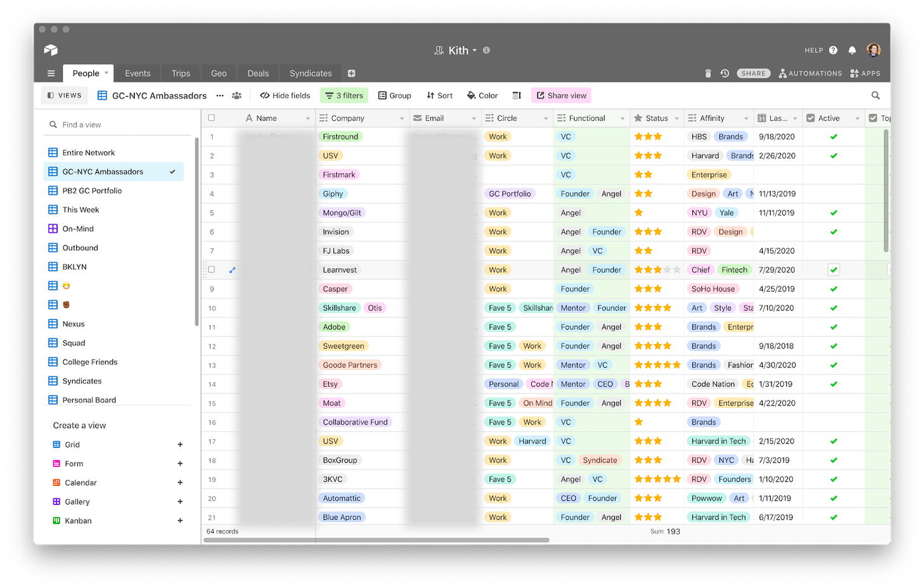The height and width of the screenshot is (588, 923).
Task: Add a new table with plus icon
Action: pyautogui.click(x=351, y=73)
